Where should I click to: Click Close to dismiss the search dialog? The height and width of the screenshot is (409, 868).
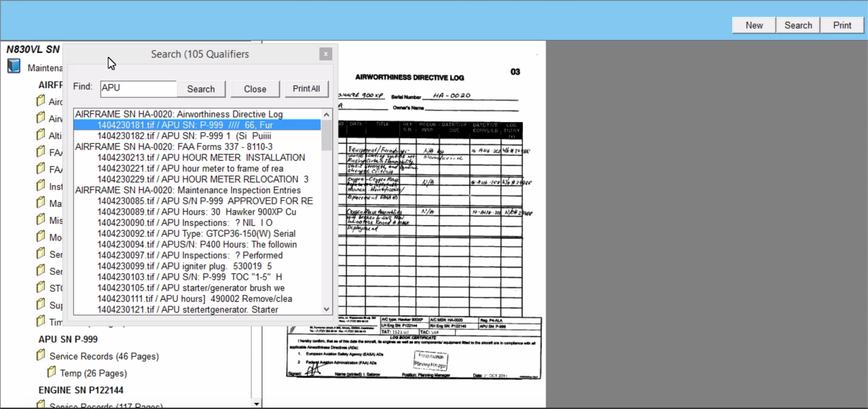coord(254,89)
